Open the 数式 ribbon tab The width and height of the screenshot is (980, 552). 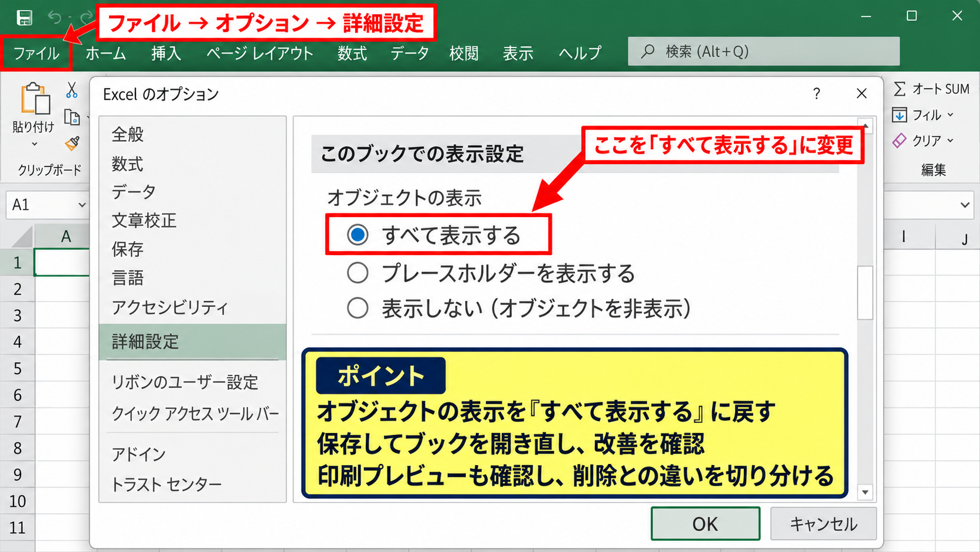coord(352,53)
